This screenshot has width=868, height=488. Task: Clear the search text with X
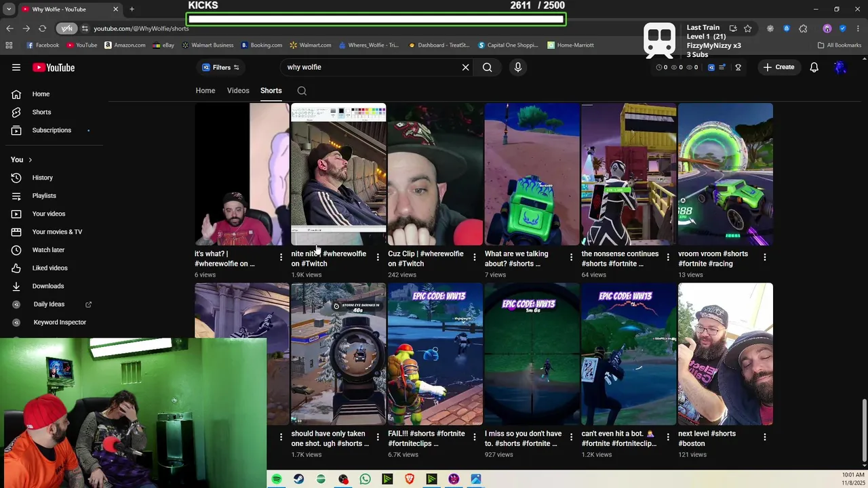[x=465, y=67]
